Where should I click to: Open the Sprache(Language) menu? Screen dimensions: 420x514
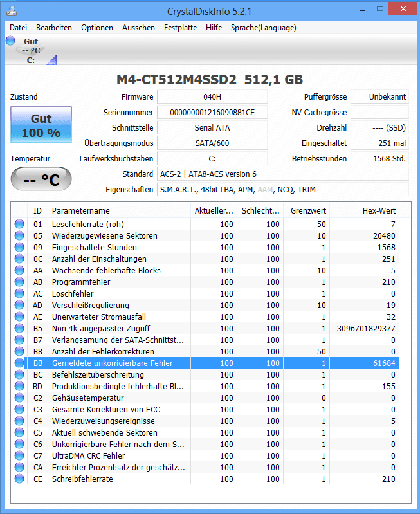(263, 28)
